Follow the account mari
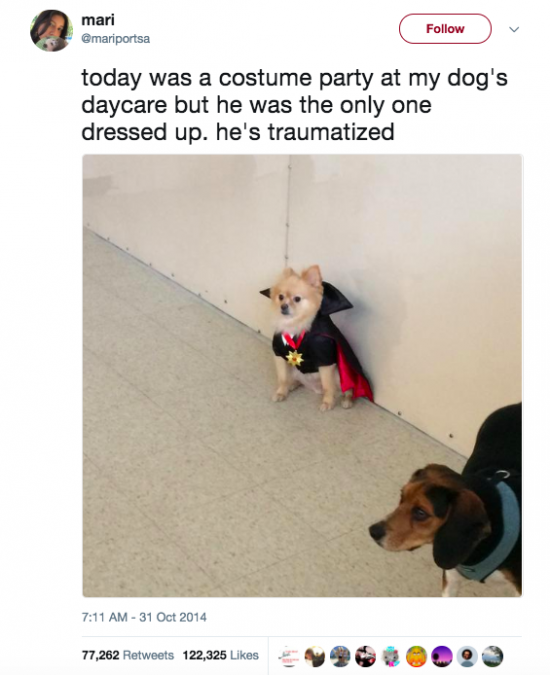The height and width of the screenshot is (675, 550). [x=445, y=29]
